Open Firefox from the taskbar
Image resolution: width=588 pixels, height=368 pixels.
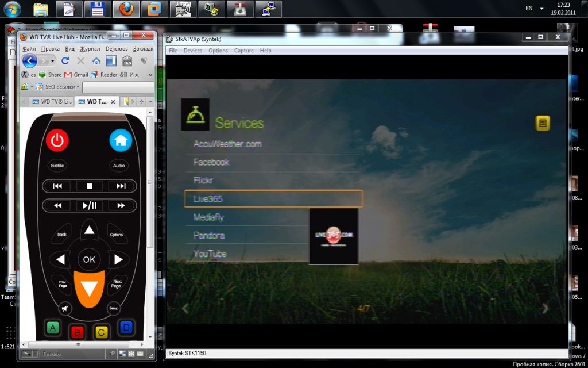tap(126, 9)
